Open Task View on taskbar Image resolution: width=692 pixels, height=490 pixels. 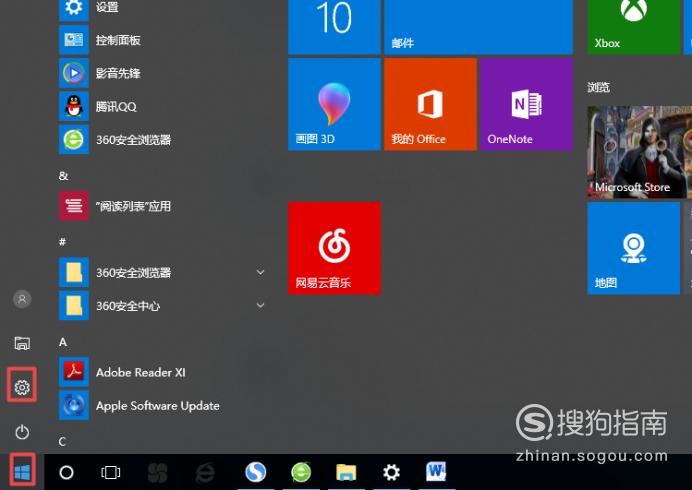pos(110,472)
